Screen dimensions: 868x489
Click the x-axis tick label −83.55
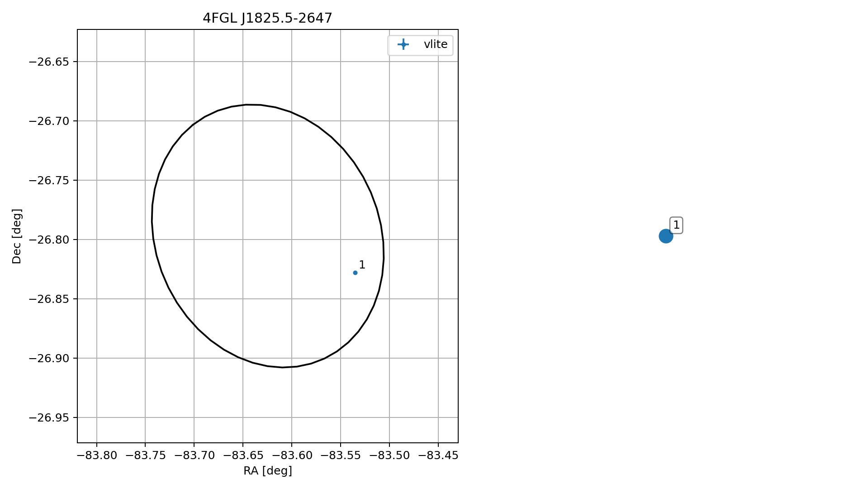(x=341, y=455)
